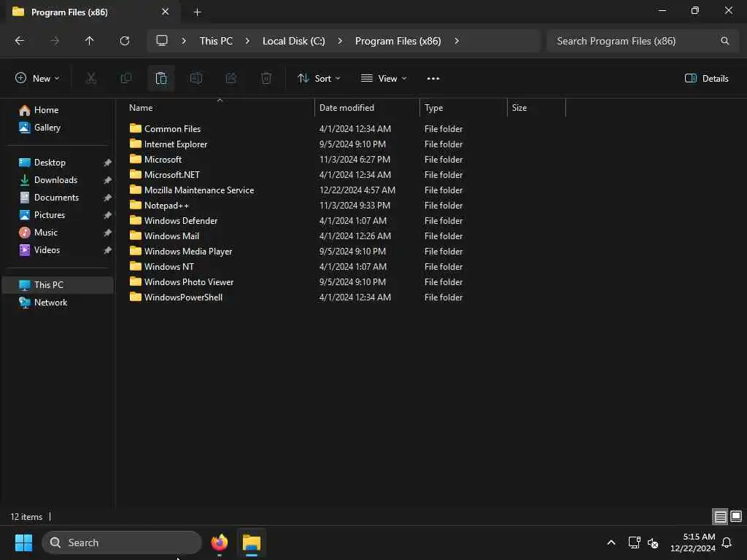747x560 pixels.
Task: Sort by the Type column header
Action: coord(463,108)
